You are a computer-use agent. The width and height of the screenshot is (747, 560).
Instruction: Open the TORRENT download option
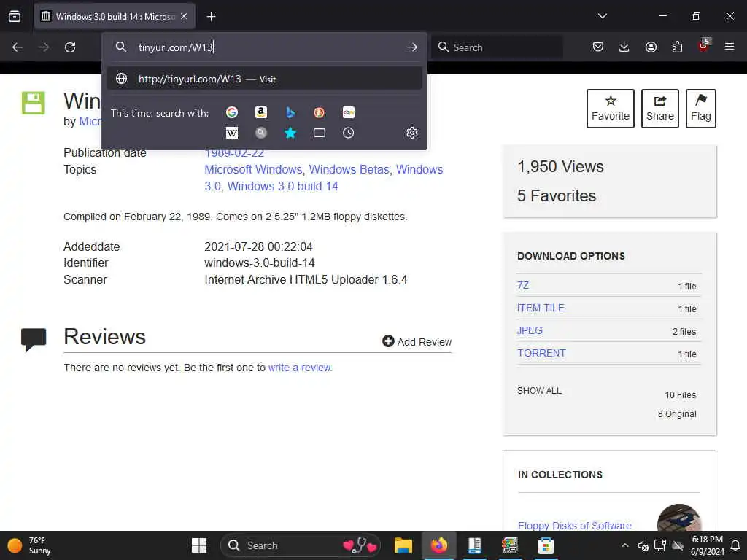(542, 354)
